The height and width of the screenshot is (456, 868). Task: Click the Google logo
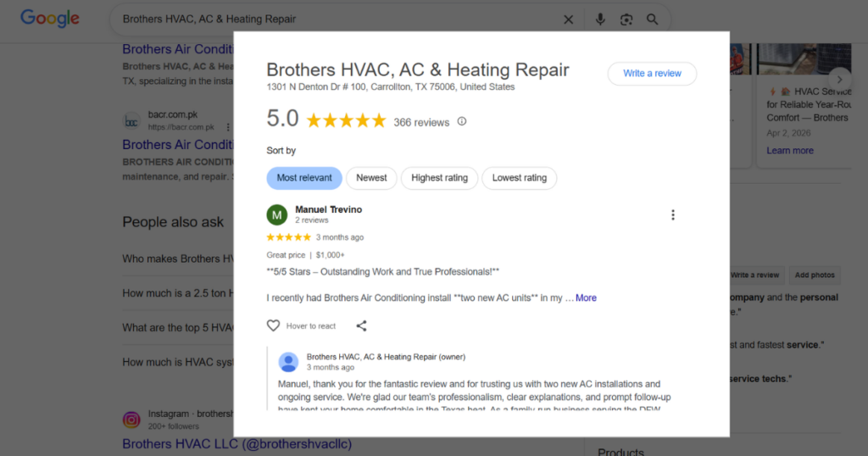(x=49, y=19)
